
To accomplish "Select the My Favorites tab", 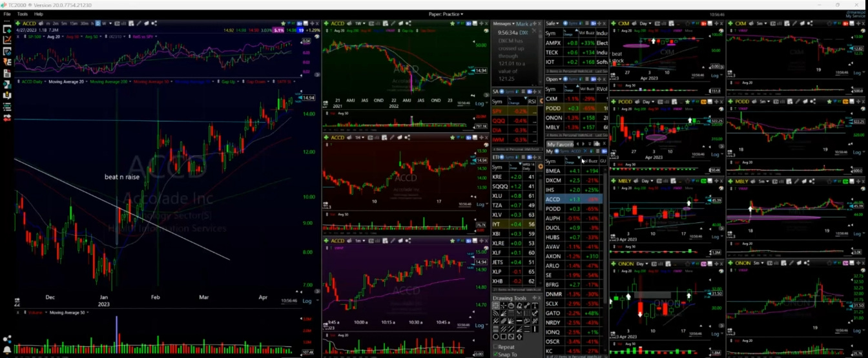I will (x=560, y=144).
